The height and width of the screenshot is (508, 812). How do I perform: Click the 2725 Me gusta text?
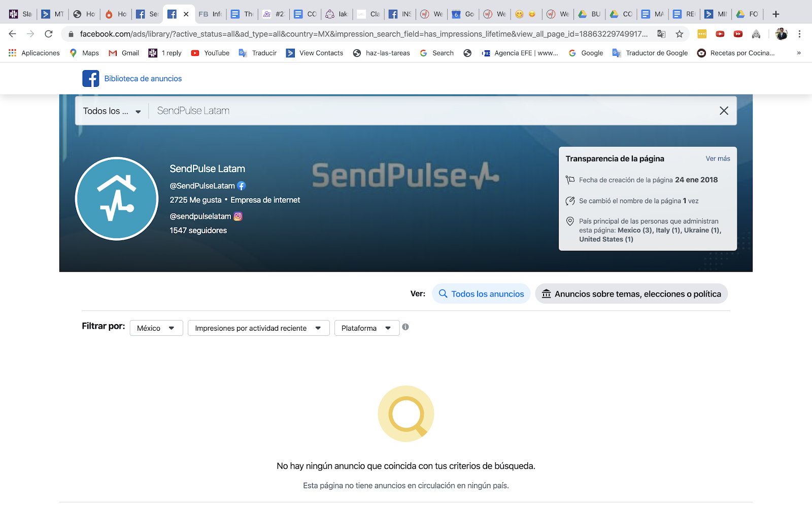(x=195, y=200)
